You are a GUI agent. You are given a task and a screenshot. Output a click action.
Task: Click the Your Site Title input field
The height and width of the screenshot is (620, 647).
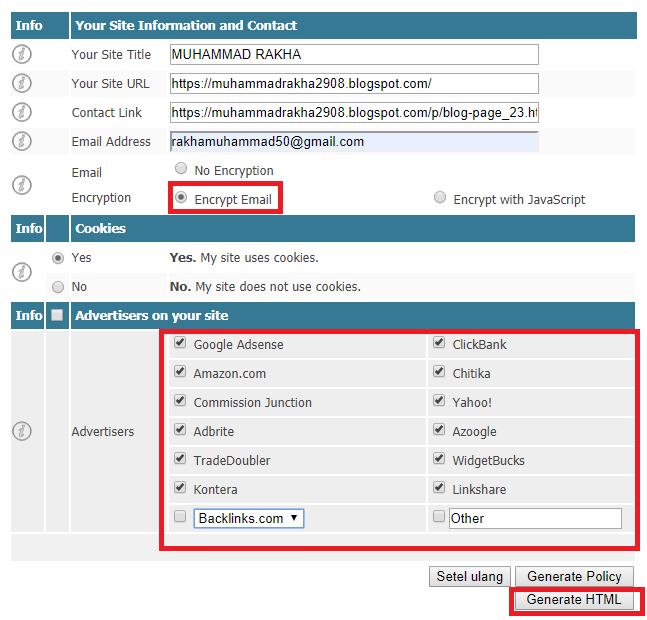354,54
